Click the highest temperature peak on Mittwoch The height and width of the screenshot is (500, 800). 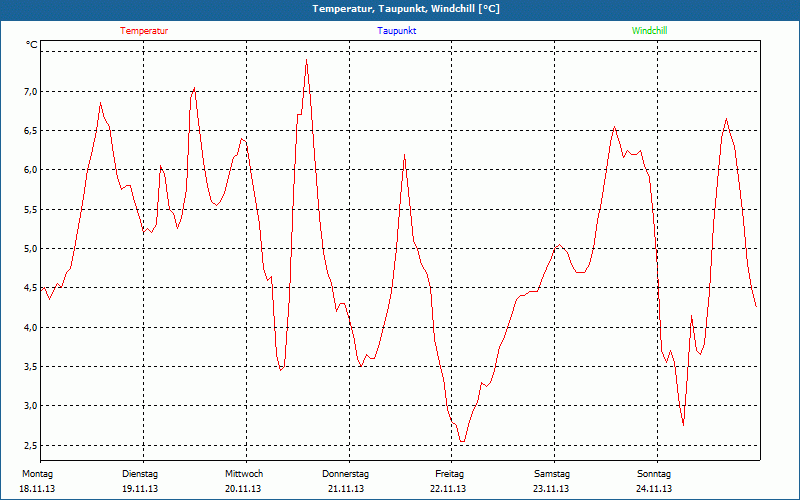pos(306,60)
